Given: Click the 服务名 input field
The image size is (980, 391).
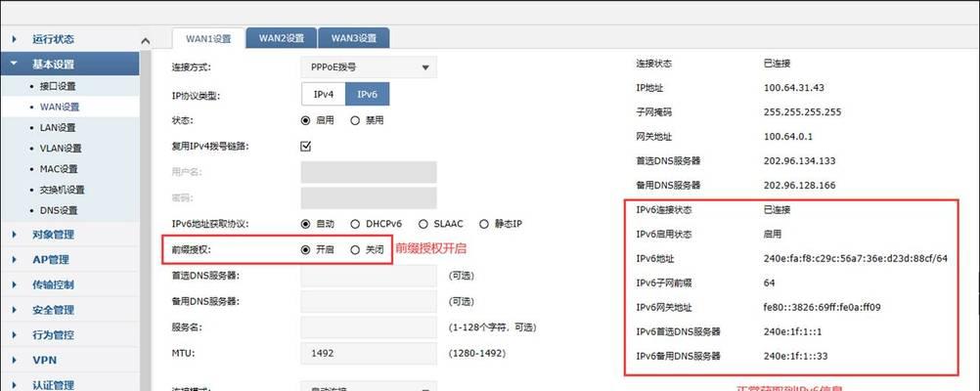Looking at the screenshot, I should tap(369, 327).
